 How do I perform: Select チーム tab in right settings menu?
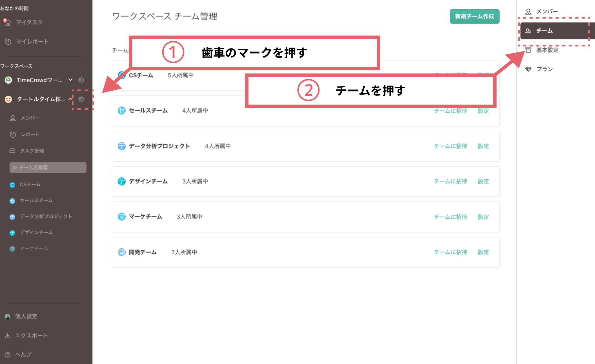544,31
